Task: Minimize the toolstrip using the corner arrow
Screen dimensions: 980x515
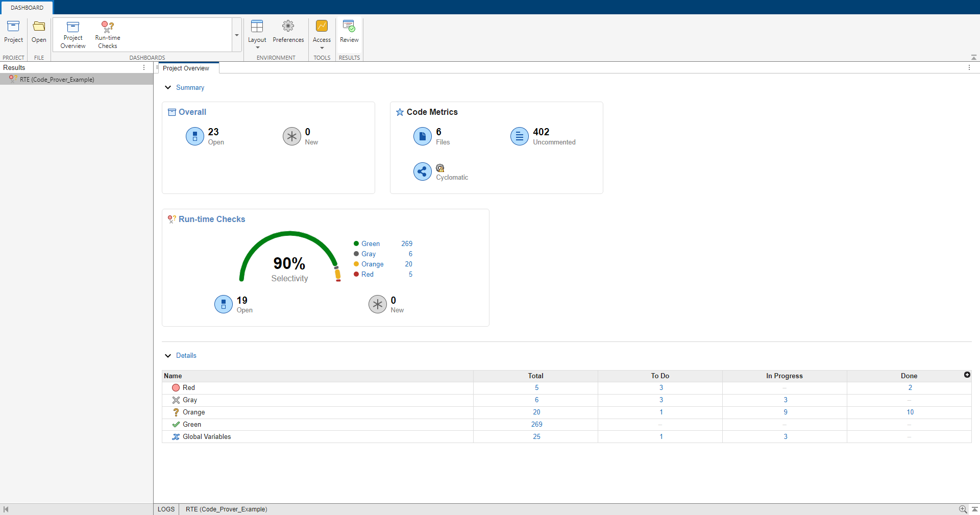Action: tap(974, 57)
